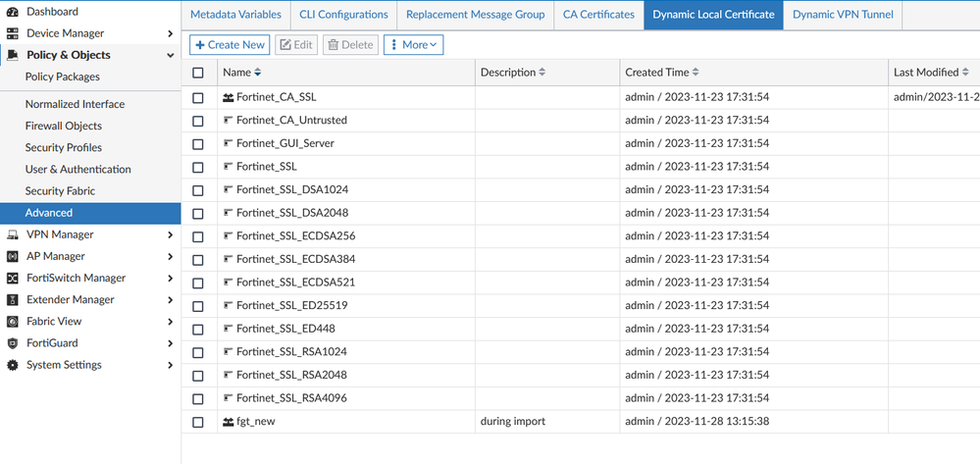Click the VPN Manager monitor icon

point(12,234)
